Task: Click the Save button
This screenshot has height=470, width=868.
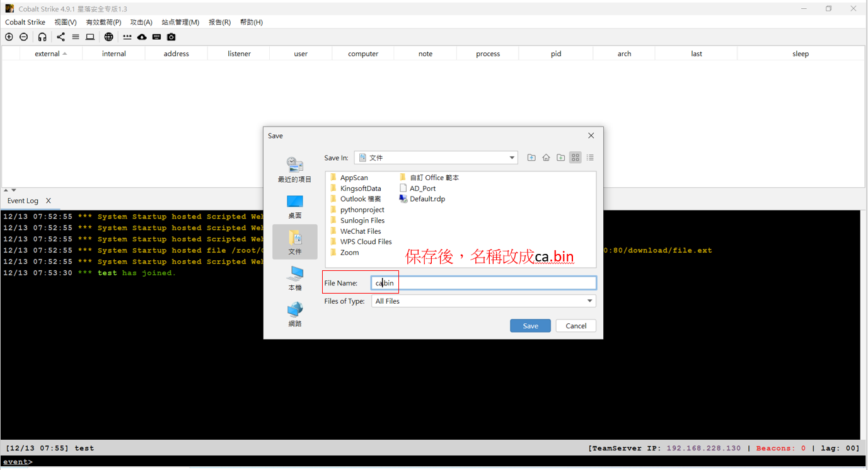Action: coord(530,326)
